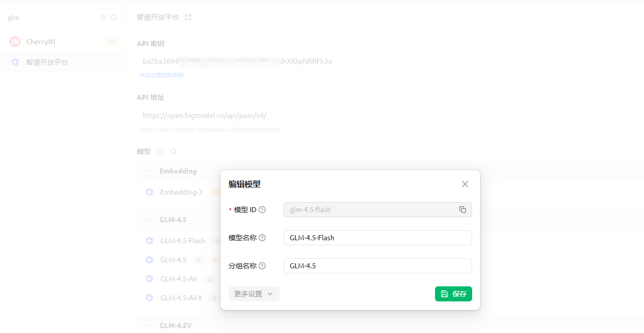
Task: Click the vision badge next to GLM-4.5-Flash
Action: [217, 241]
